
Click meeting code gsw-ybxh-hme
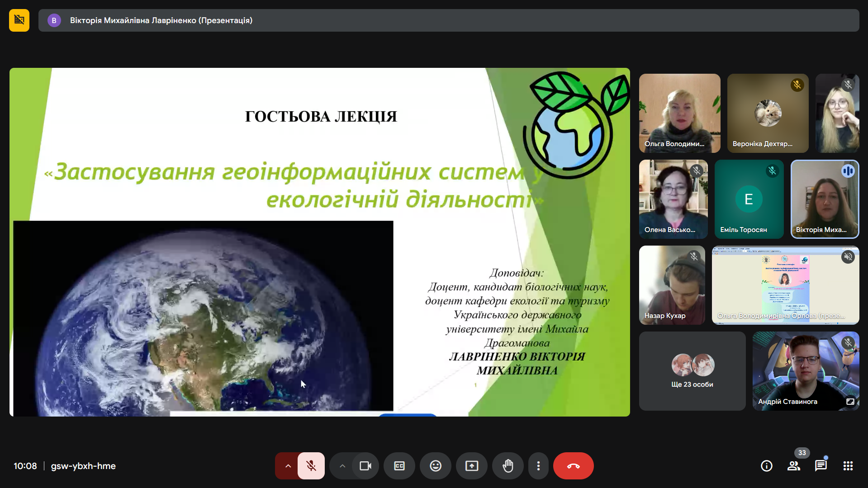tap(83, 466)
